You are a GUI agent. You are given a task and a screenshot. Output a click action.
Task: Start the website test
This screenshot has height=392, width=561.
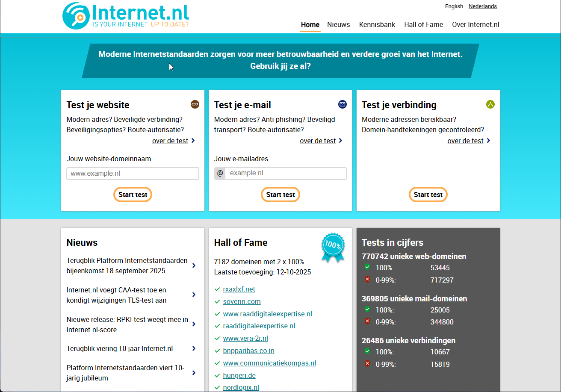point(133,195)
